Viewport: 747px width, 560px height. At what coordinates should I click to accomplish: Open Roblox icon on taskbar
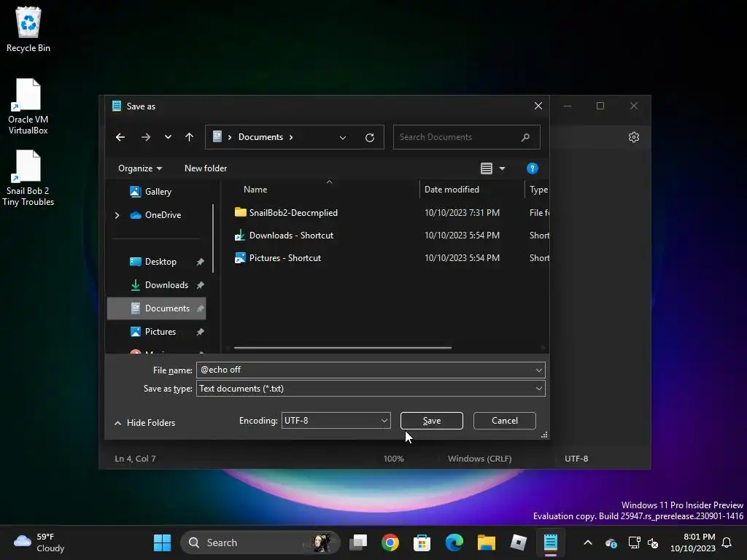pyautogui.click(x=519, y=542)
